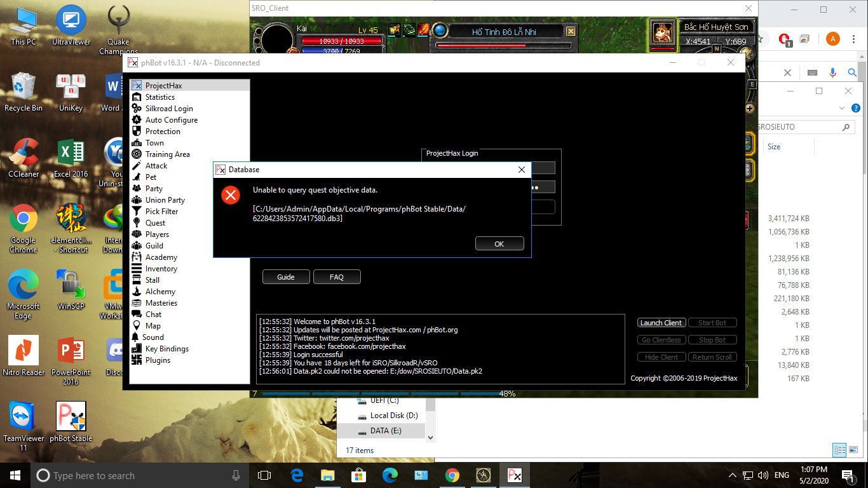Open the Training Area section

[x=167, y=154]
